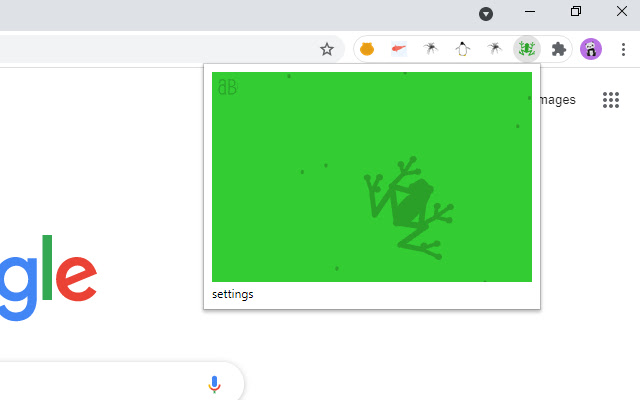Screen dimensions: 640x400
Task: Focus the browser address bar
Action: coord(150,49)
